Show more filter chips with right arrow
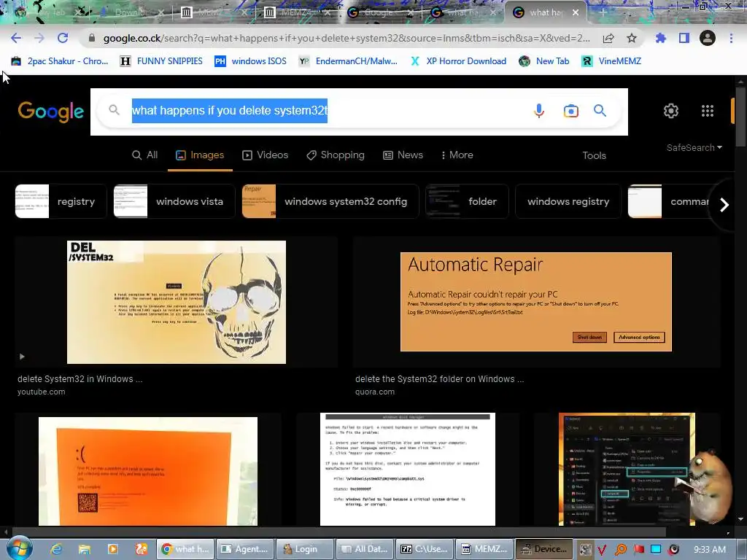 coord(724,205)
